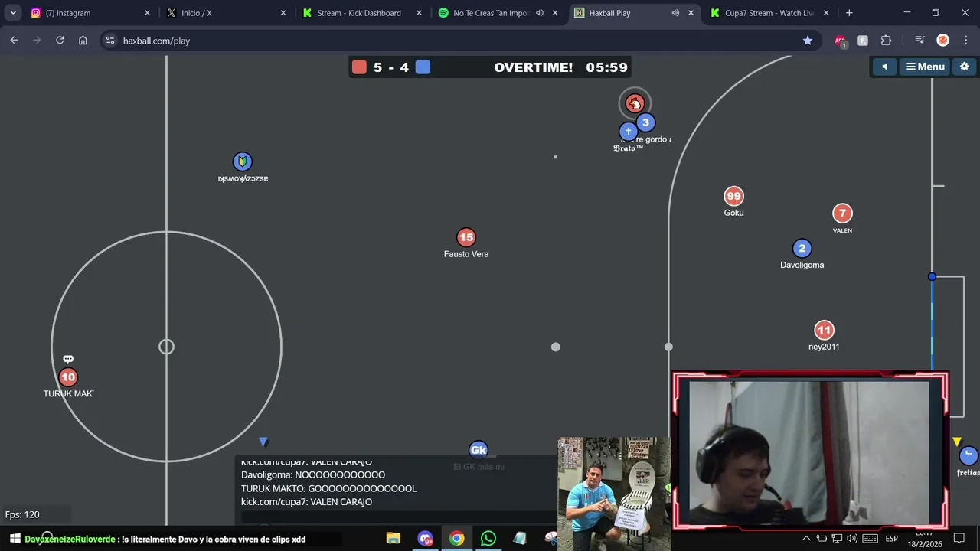Mute the Spotify tab audio icon
Screen dimensions: 980x551
[540, 13]
